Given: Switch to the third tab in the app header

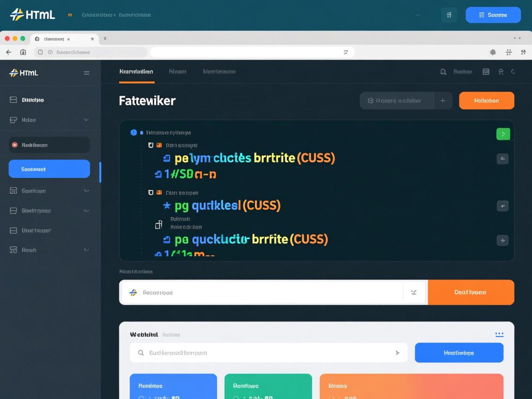Looking at the screenshot, I should pyautogui.click(x=219, y=72).
